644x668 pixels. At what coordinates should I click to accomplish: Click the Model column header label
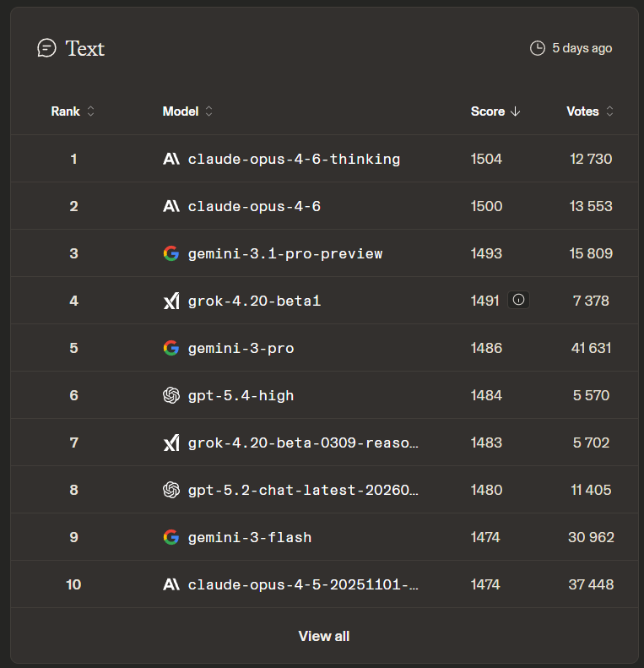[x=180, y=111]
